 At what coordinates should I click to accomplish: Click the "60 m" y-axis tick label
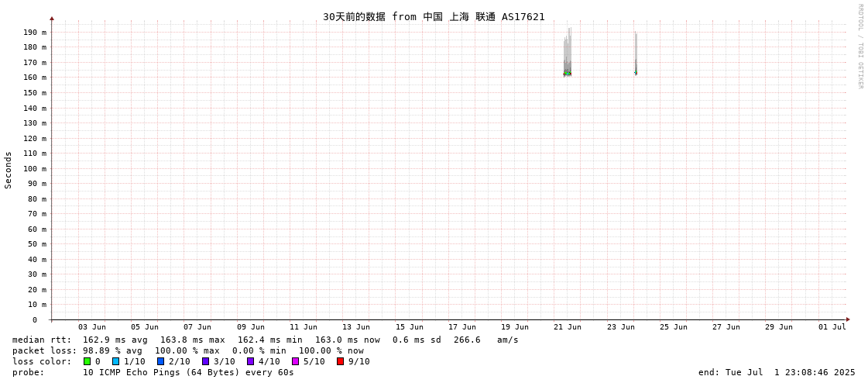38,229
